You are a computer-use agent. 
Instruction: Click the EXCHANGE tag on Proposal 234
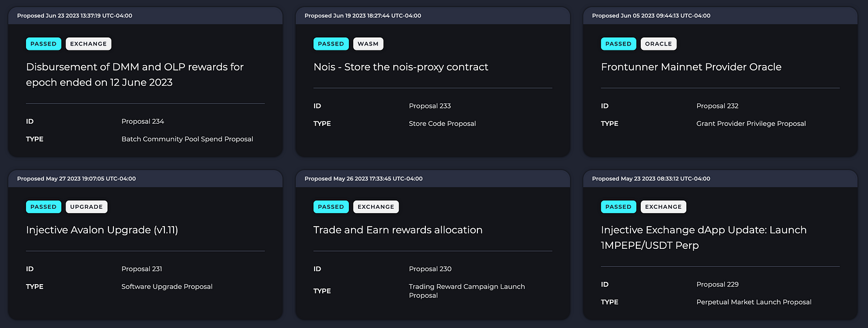point(88,44)
